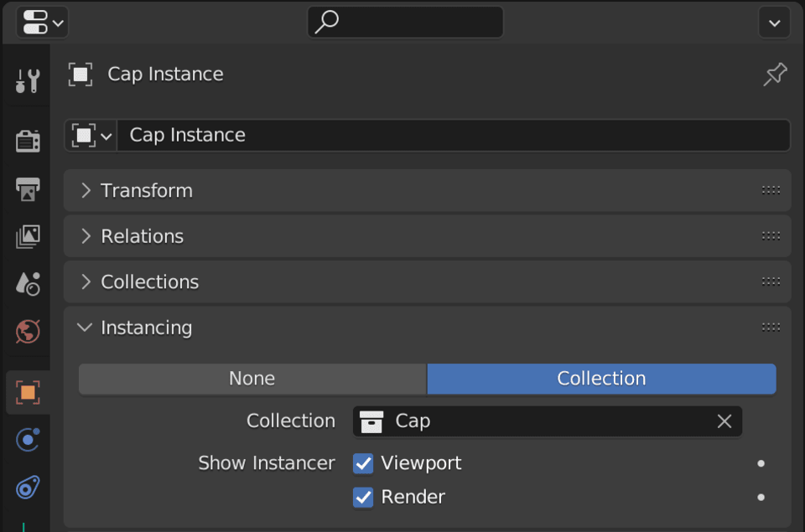Toggle the pin icon for Cap Instance
The height and width of the screenshot is (532, 805).
(774, 74)
